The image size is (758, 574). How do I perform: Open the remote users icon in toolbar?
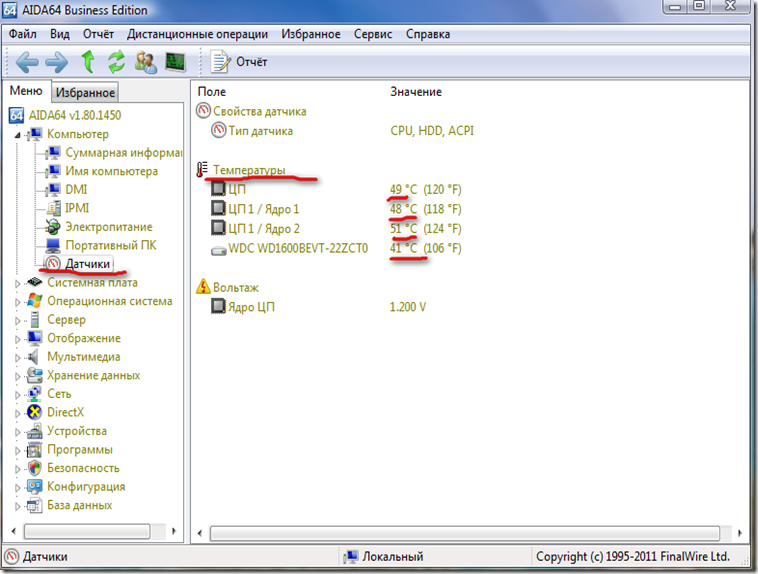point(146,62)
